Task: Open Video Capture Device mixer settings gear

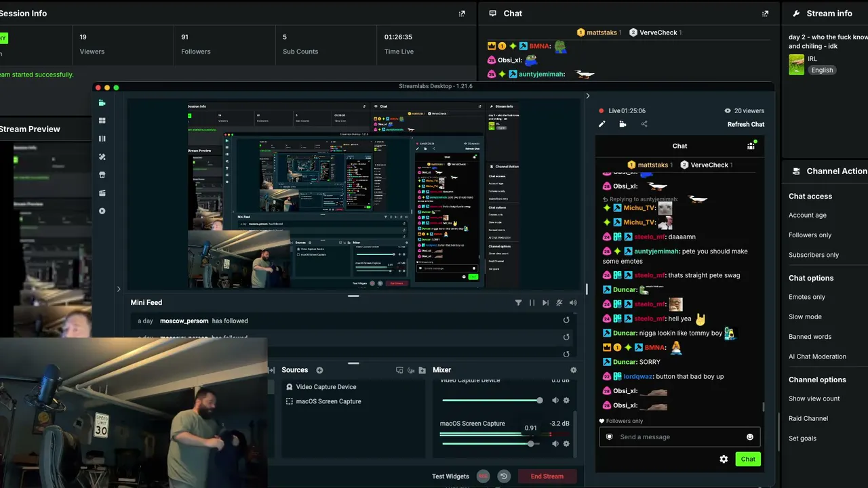Action: point(566,401)
